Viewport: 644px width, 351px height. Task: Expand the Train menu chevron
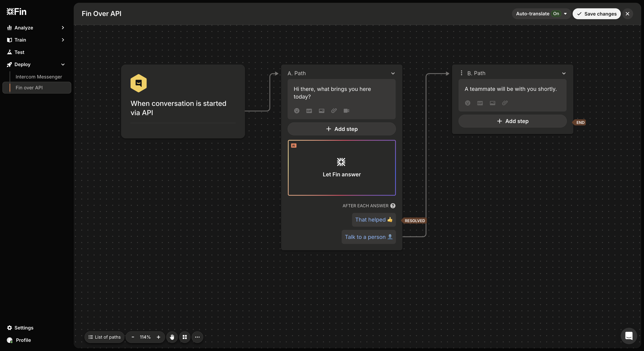tap(63, 40)
